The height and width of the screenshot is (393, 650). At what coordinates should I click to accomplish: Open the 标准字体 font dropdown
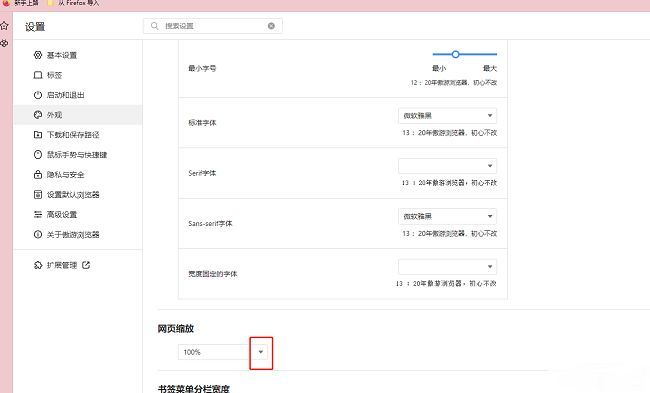pos(447,115)
